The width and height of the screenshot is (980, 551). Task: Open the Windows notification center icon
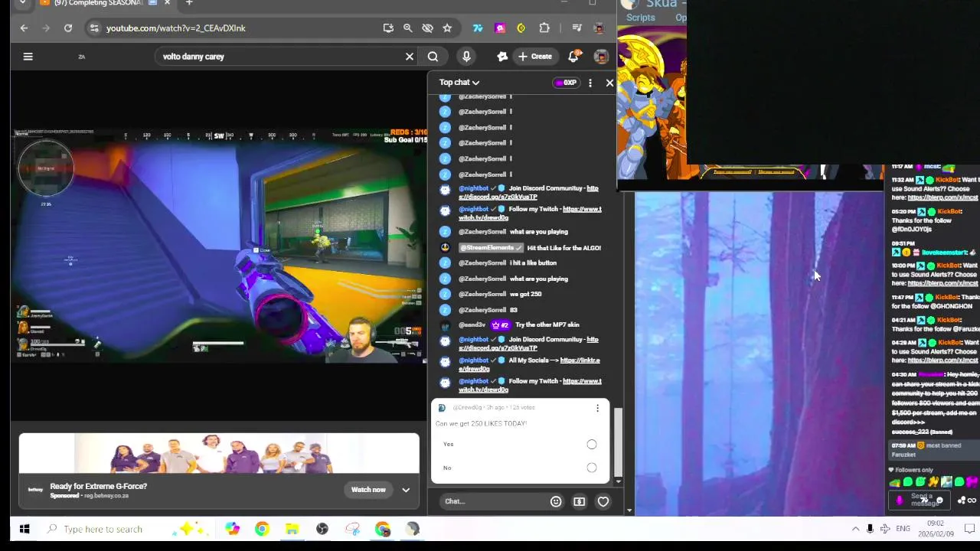click(x=969, y=529)
